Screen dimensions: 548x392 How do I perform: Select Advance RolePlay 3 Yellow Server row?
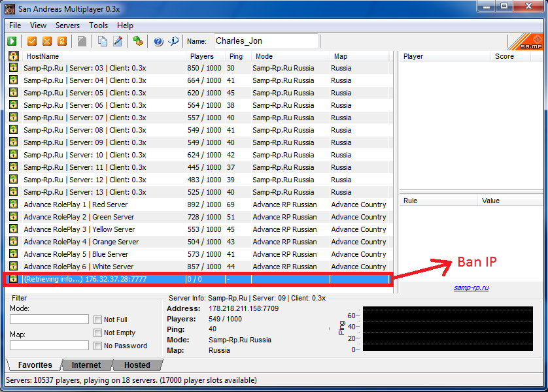click(197, 229)
